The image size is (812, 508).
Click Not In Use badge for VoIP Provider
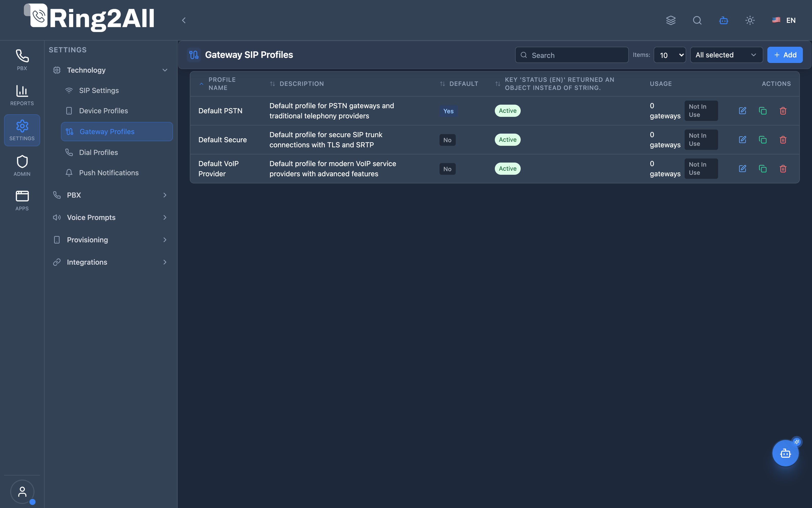click(x=701, y=169)
